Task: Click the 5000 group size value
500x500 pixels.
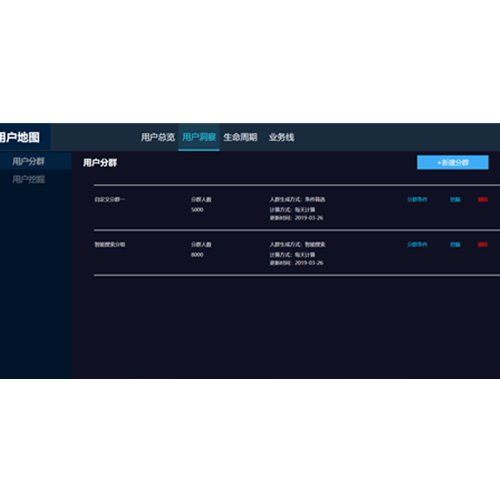Action: [x=197, y=210]
